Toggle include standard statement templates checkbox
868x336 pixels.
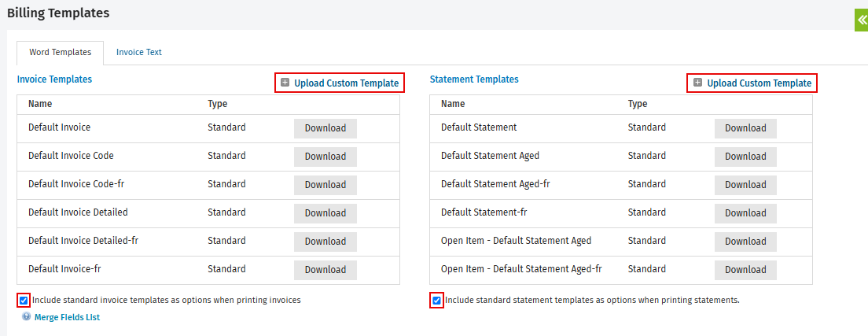(436, 301)
